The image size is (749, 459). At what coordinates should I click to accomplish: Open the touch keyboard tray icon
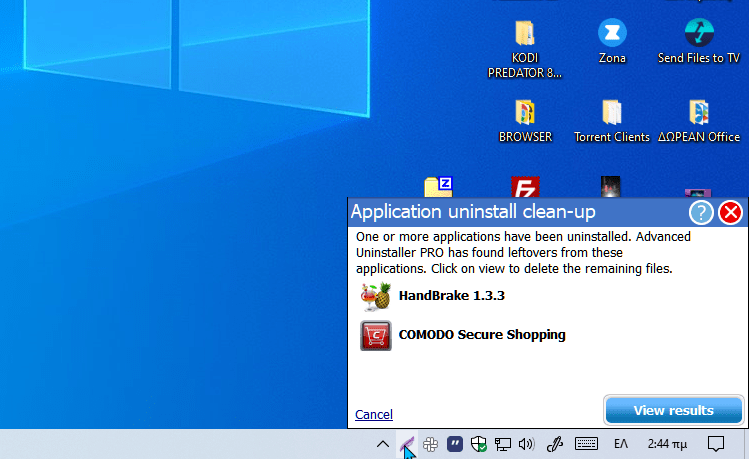[x=586, y=444]
